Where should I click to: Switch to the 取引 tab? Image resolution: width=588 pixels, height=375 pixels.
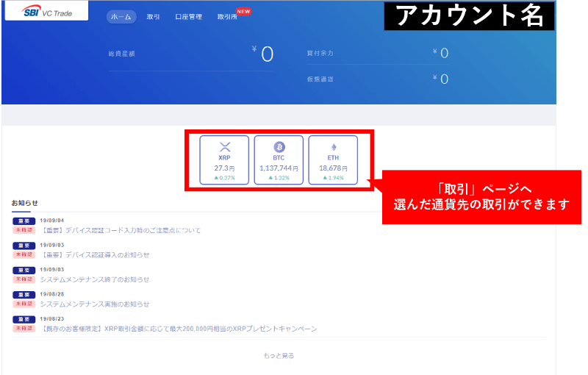point(153,17)
